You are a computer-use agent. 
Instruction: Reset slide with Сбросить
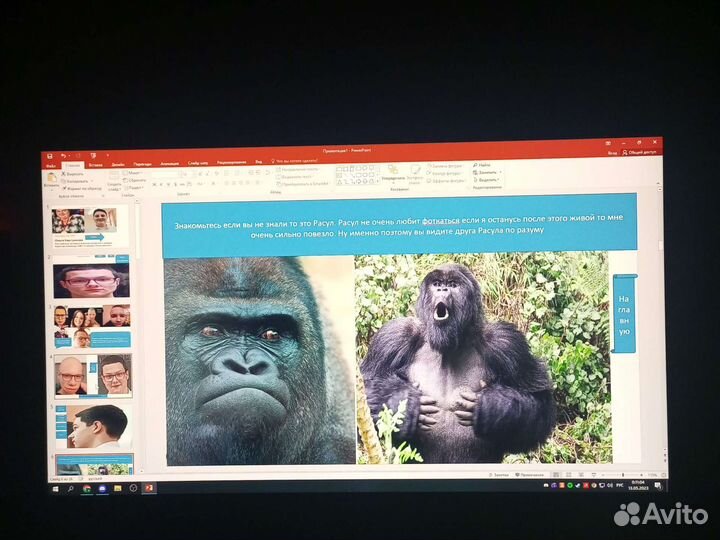(x=135, y=180)
